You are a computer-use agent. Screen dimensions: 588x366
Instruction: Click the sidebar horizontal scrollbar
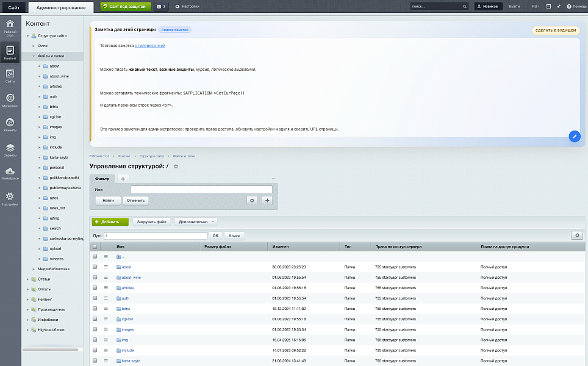50,350
